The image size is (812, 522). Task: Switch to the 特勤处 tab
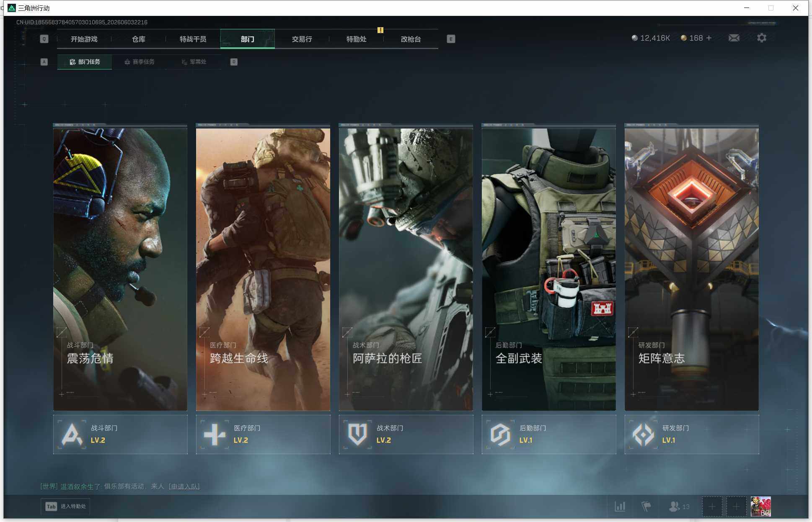pos(357,39)
